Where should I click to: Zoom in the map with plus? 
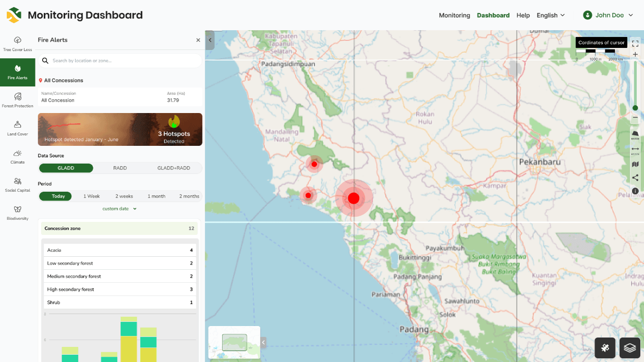(x=635, y=54)
